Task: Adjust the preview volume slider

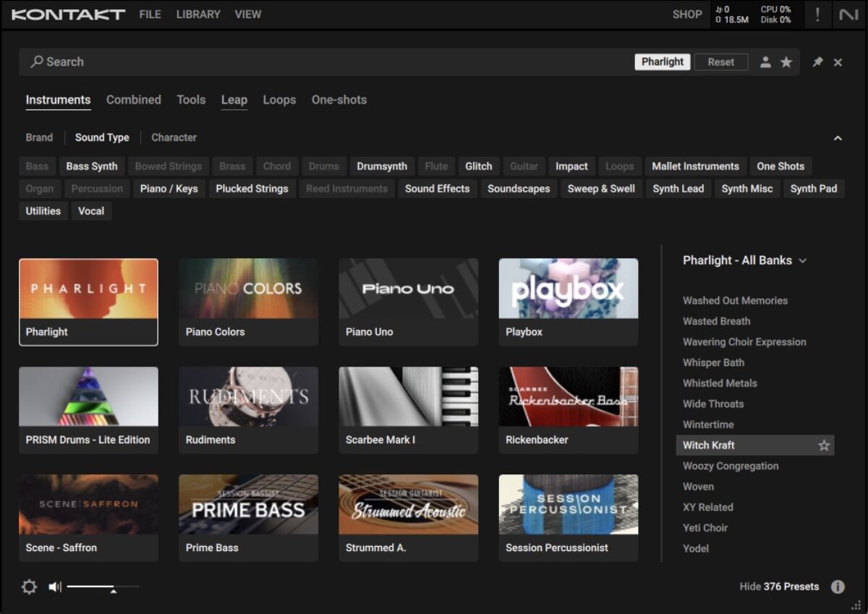Action: click(x=113, y=587)
